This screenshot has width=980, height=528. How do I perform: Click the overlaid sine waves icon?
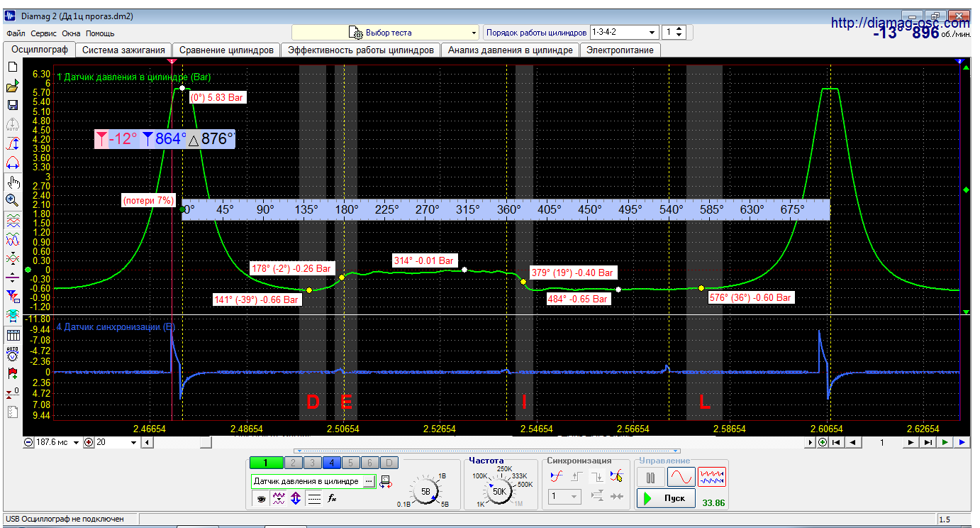tap(12, 239)
